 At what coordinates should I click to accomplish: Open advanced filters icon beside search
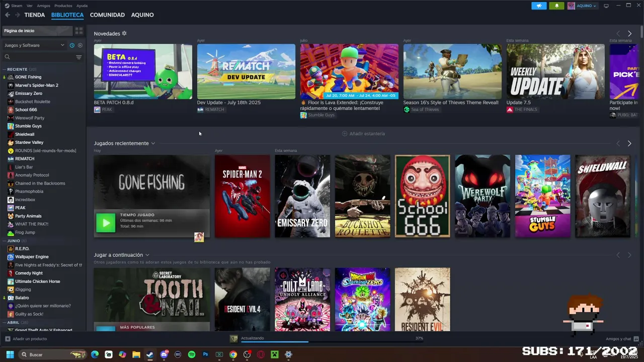78,57
